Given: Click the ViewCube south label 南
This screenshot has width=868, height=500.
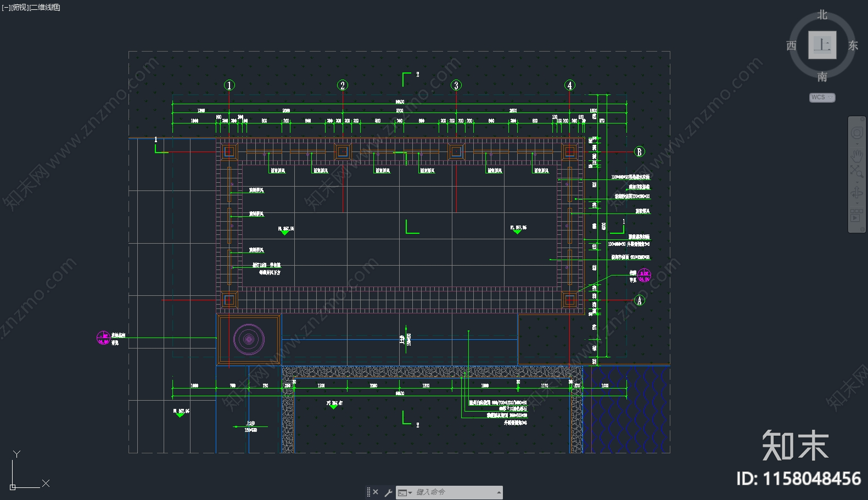Looking at the screenshot, I should point(822,77).
